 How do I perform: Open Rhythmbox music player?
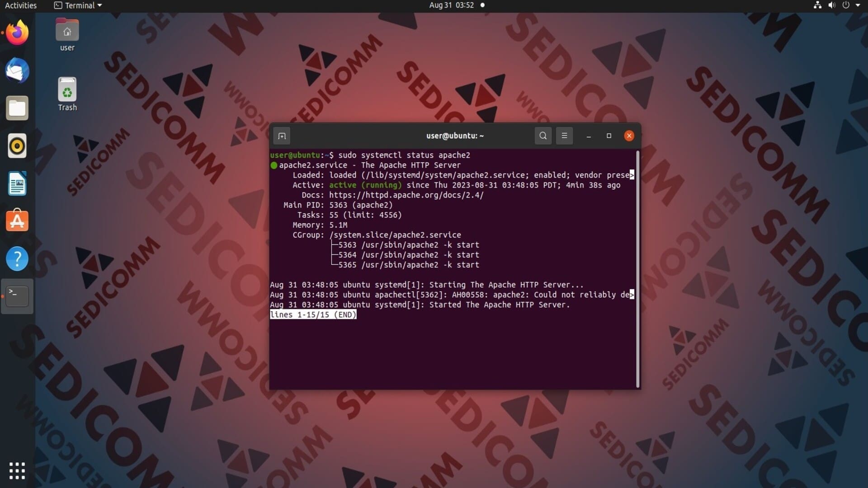17,146
